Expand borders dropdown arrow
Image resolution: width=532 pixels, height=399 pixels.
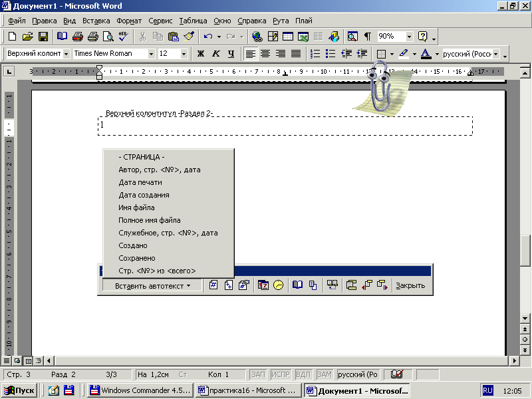coord(392,54)
